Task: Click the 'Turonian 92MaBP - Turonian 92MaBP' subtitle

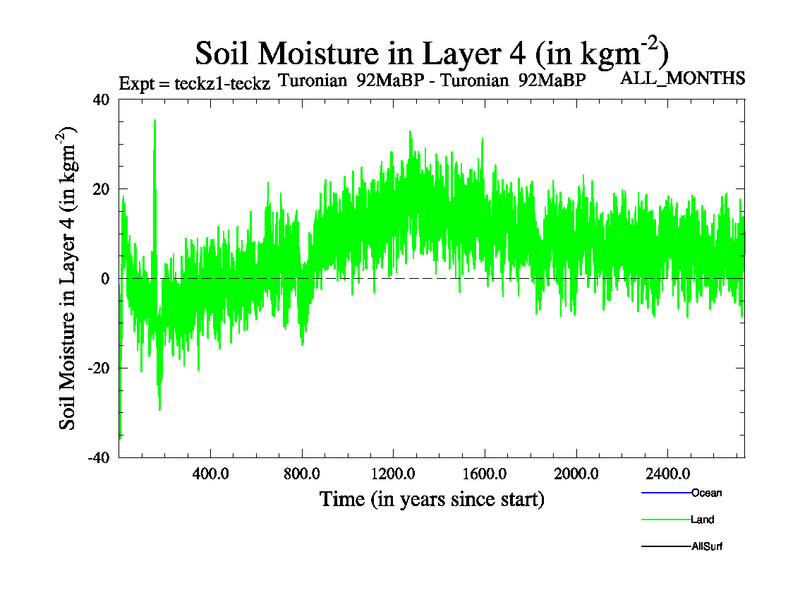Action: (431, 82)
